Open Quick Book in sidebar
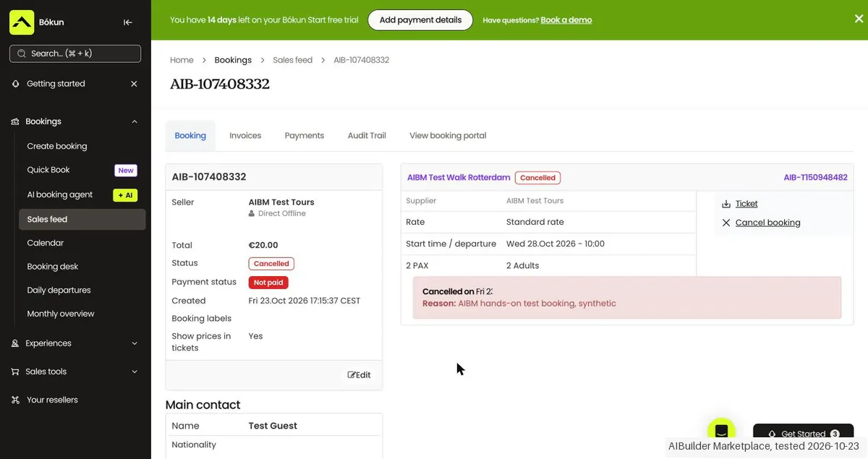The height and width of the screenshot is (459, 868). (48, 170)
